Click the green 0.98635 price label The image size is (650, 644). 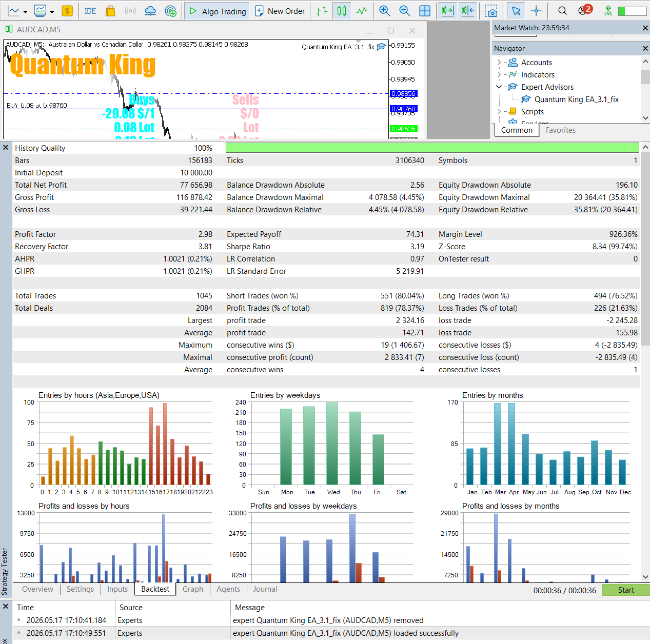tap(404, 129)
